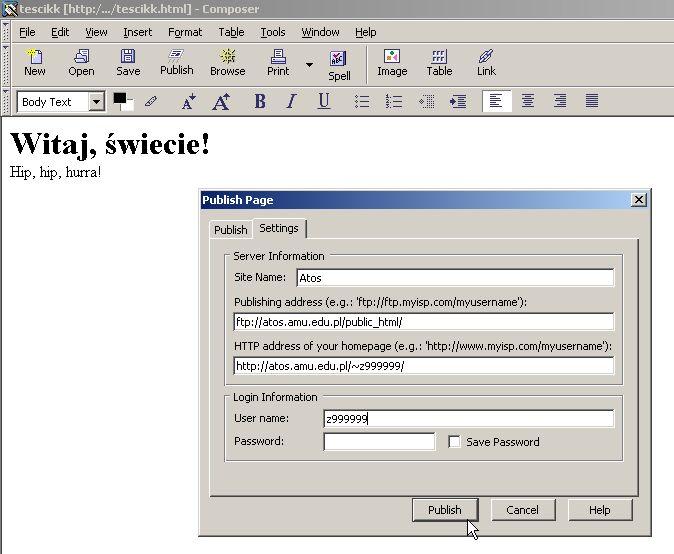Image resolution: width=674 pixels, height=554 pixels.
Task: Pick the highlight color pen icon
Action: pyautogui.click(x=151, y=102)
